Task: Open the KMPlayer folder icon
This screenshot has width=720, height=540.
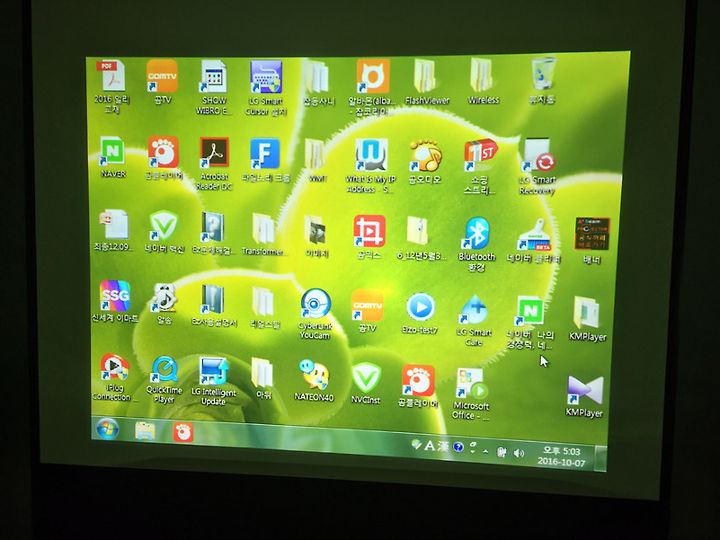Action: [x=588, y=319]
